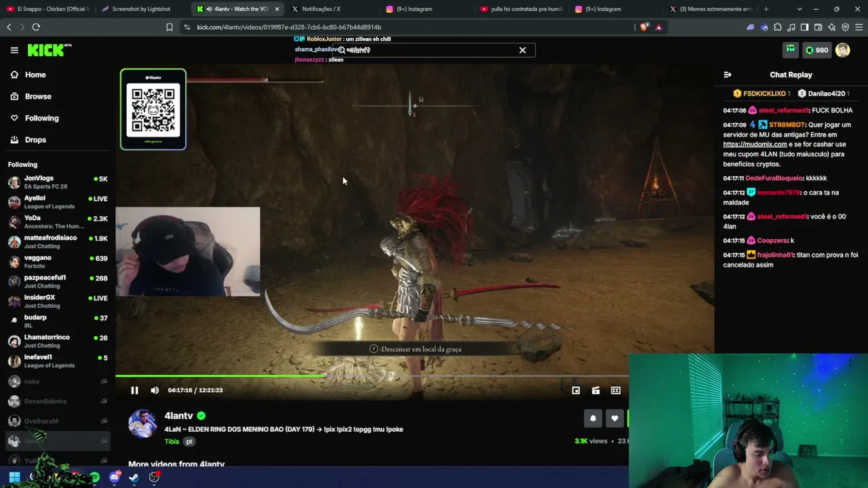Reload the current page
The height and width of the screenshot is (488, 868).
(x=36, y=27)
